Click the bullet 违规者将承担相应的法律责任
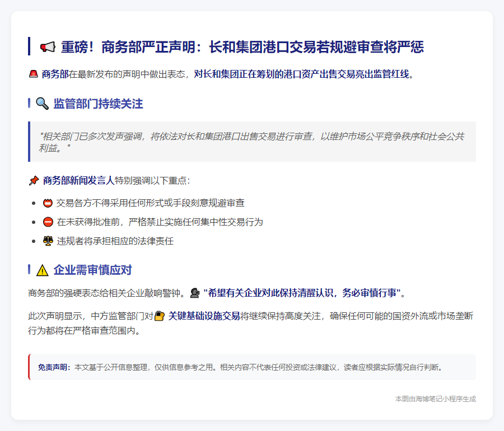The height and width of the screenshot is (431, 504). (x=115, y=241)
